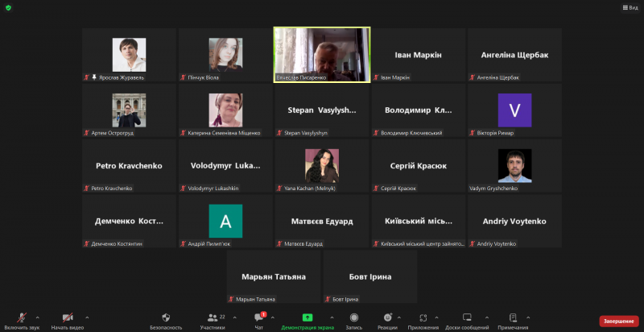
Task: Click muted mic icon on Andriy Voytenko label
Action: pos(473,243)
